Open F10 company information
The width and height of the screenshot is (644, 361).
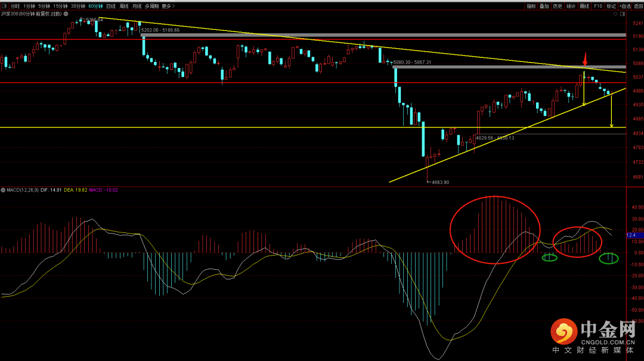pyautogui.click(x=598, y=6)
